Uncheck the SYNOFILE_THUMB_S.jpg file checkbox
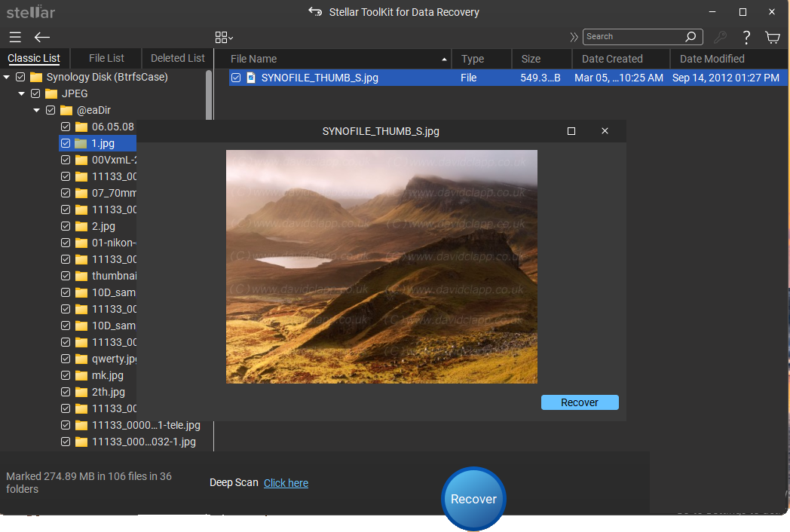This screenshot has height=532, width=790. point(236,78)
